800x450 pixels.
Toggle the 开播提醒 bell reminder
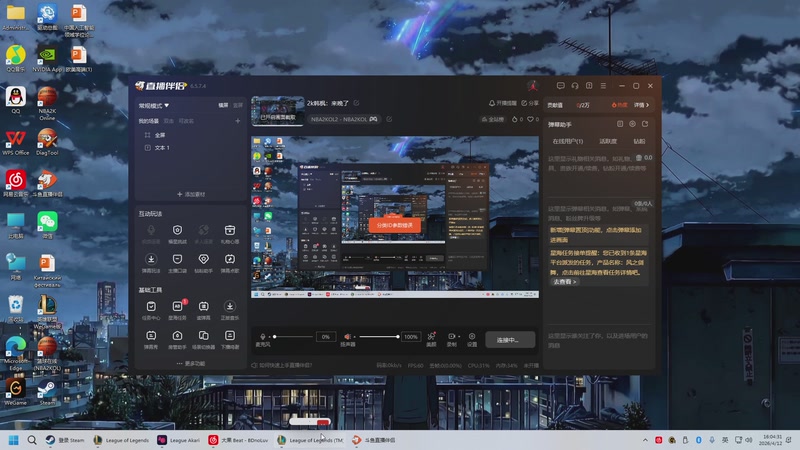[x=503, y=103]
